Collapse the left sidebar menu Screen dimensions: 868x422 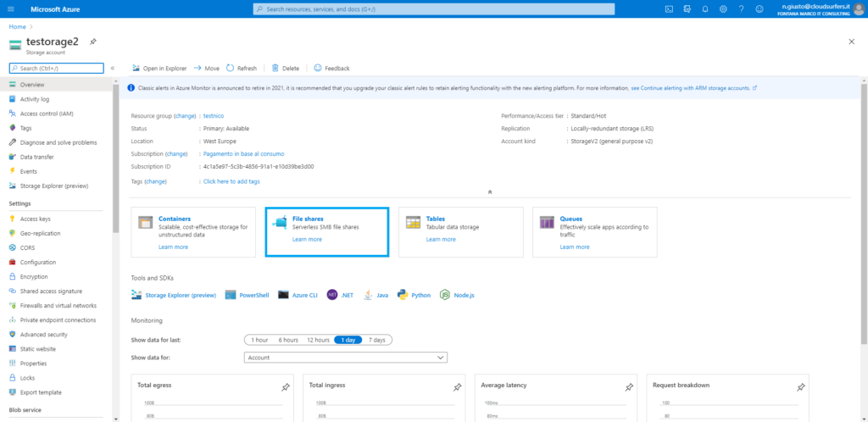pyautogui.click(x=113, y=68)
